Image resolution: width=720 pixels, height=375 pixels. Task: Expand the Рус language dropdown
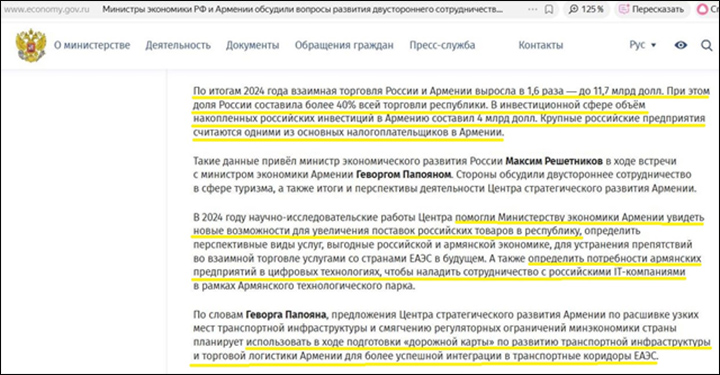coord(642,45)
